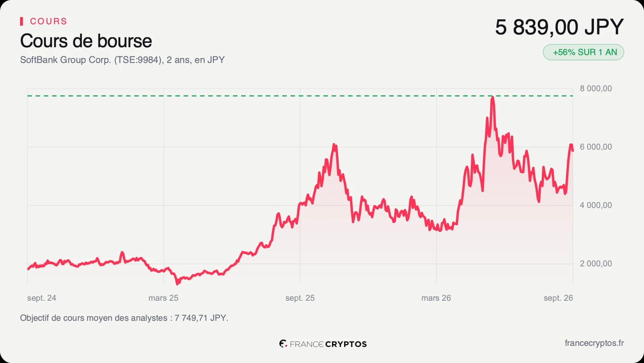Click the 8 000,00 axis label
The image size is (644, 363).
[596, 89]
